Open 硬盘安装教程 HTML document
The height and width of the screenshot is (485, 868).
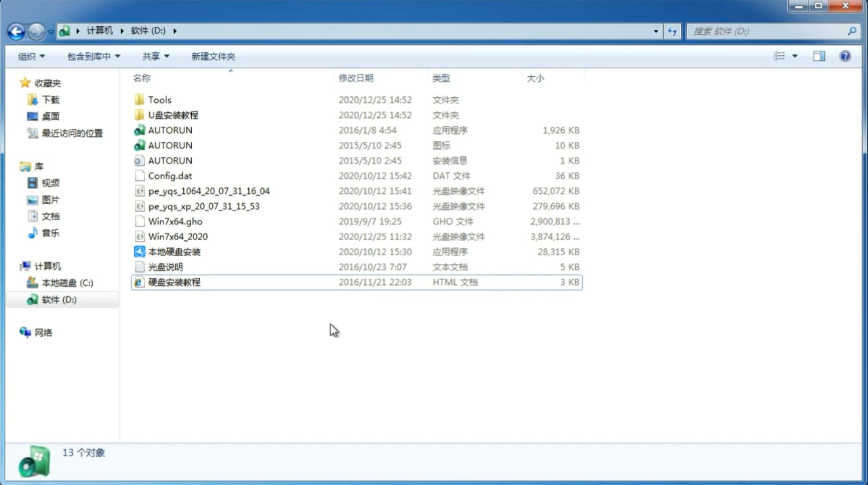tap(174, 282)
